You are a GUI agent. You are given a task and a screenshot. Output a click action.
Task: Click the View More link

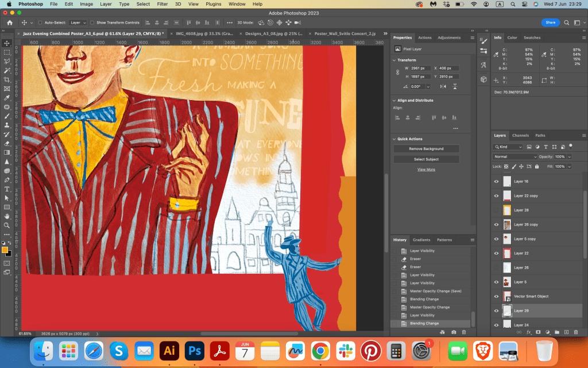[426, 170]
